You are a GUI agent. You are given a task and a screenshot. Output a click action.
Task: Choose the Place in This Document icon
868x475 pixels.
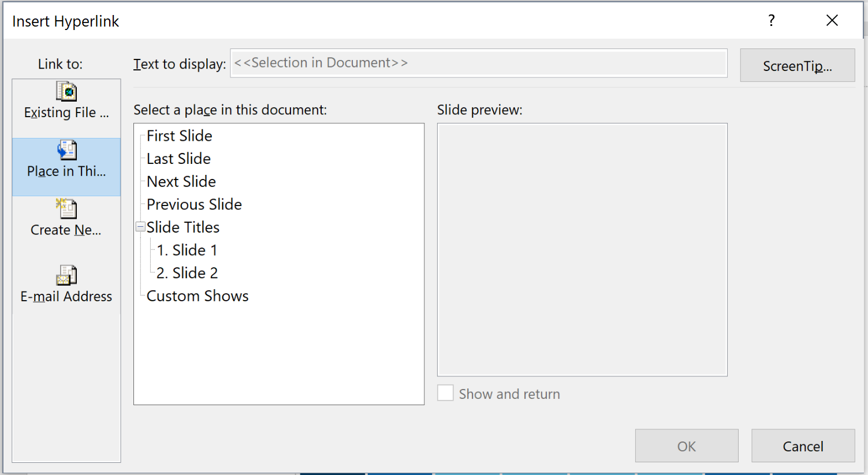66,150
